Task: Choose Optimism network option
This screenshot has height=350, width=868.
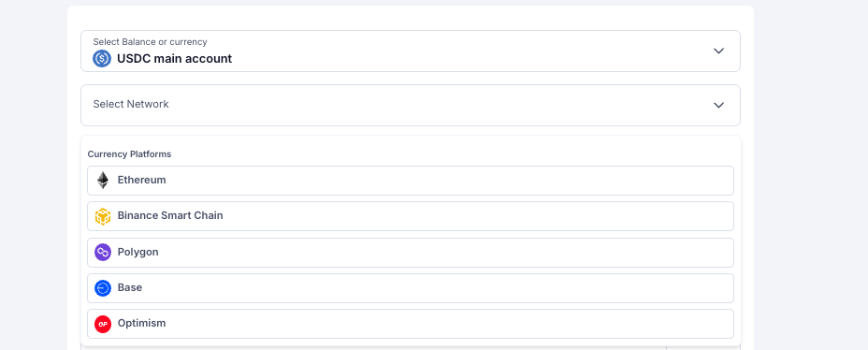Action: pyautogui.click(x=411, y=324)
